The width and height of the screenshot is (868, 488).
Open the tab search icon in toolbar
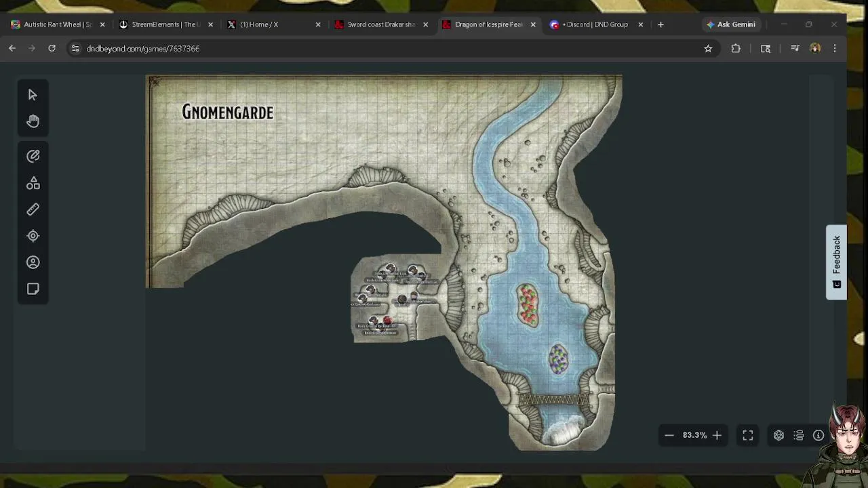point(766,48)
